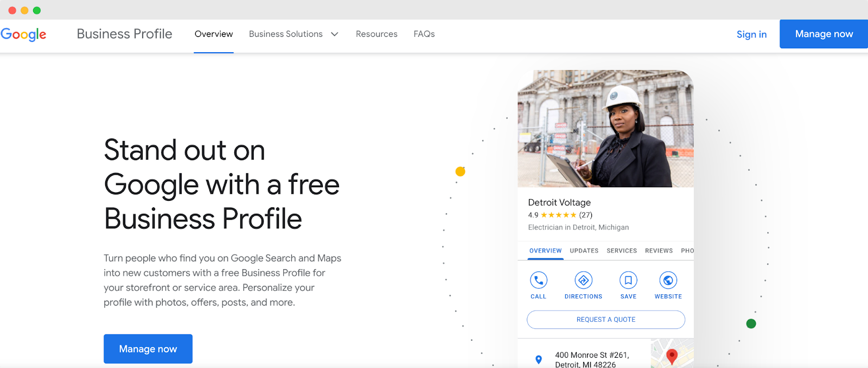This screenshot has width=868, height=368.
Task: Tap the Website globe icon
Action: (x=668, y=280)
